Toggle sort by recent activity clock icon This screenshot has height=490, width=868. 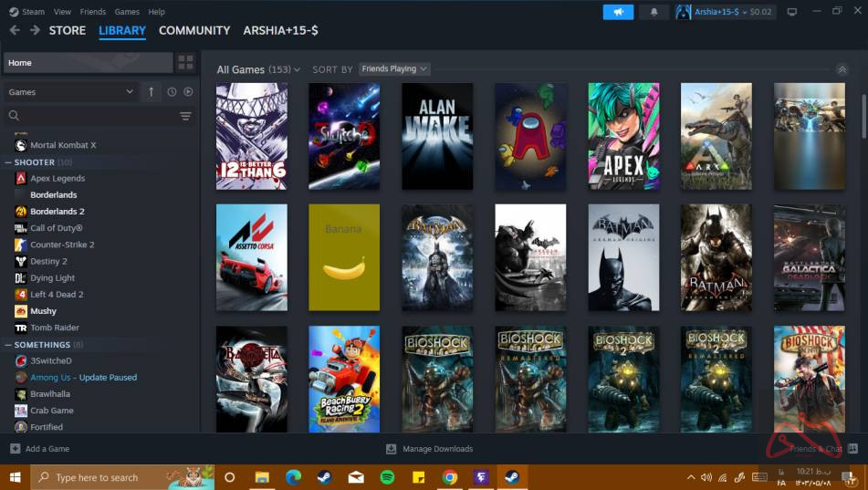pos(172,92)
